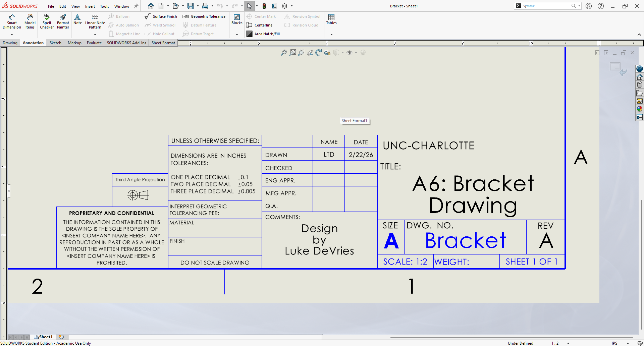Activate the Format Painter tool

(x=63, y=22)
